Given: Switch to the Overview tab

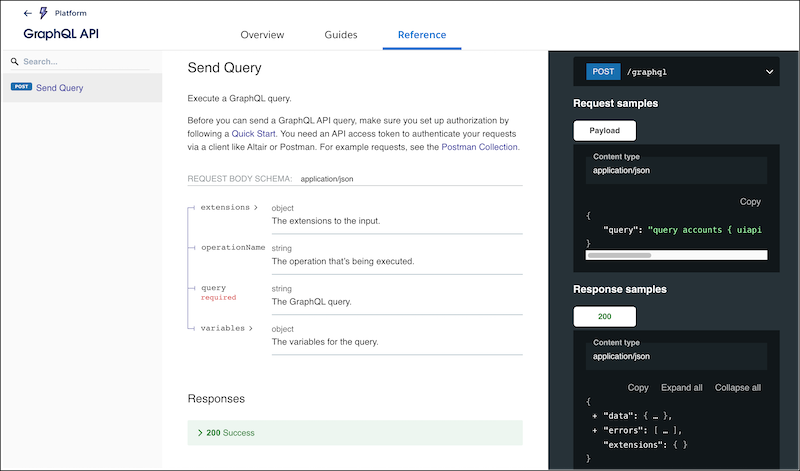Looking at the screenshot, I should click(262, 35).
